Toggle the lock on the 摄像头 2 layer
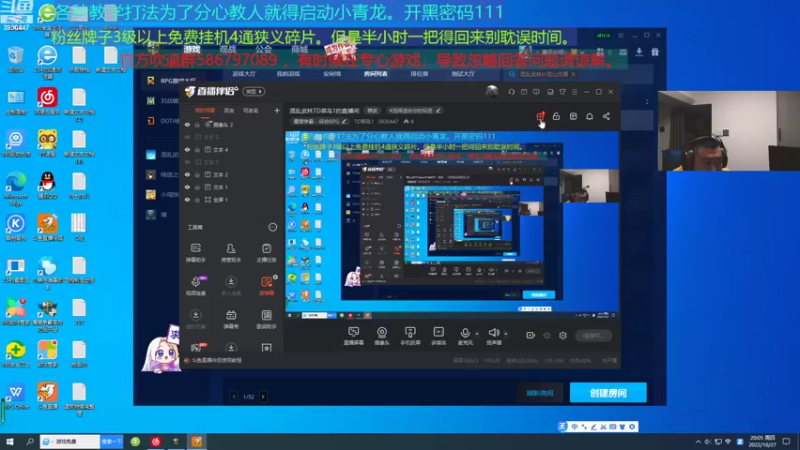 [x=197, y=124]
